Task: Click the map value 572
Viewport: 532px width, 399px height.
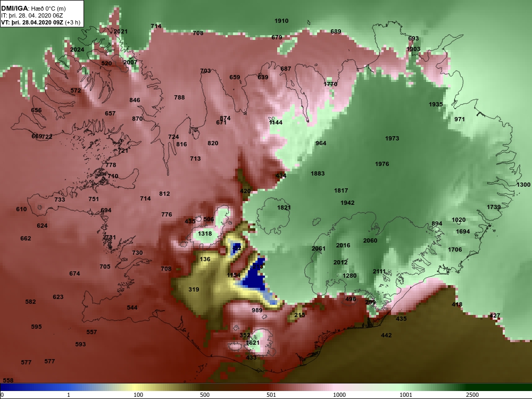Action: [76, 90]
